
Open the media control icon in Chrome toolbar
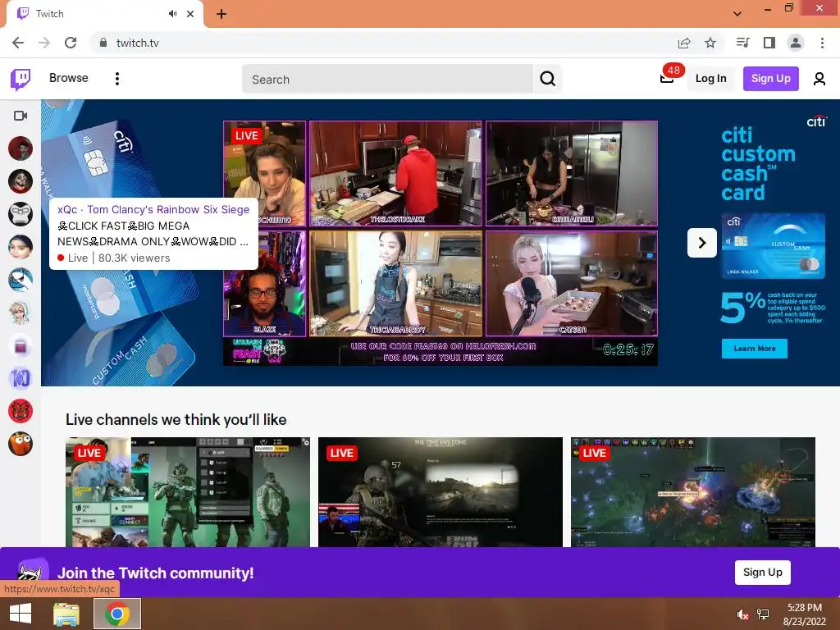tap(743, 43)
